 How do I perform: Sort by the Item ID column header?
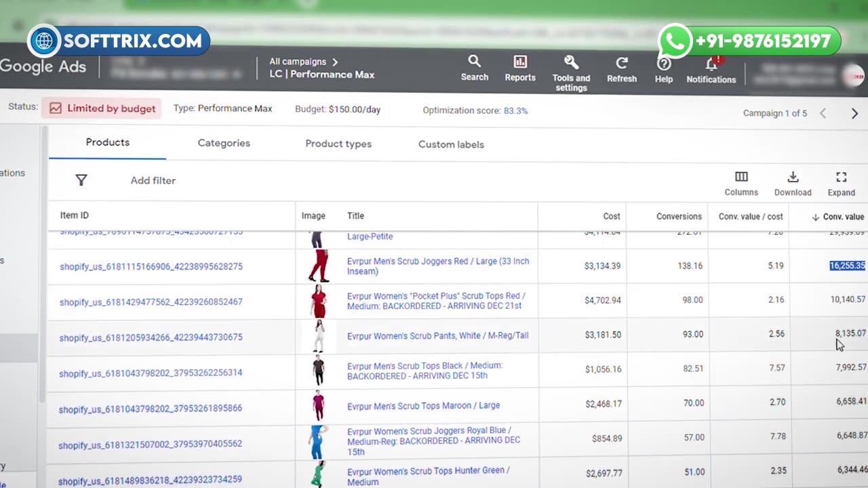point(74,216)
